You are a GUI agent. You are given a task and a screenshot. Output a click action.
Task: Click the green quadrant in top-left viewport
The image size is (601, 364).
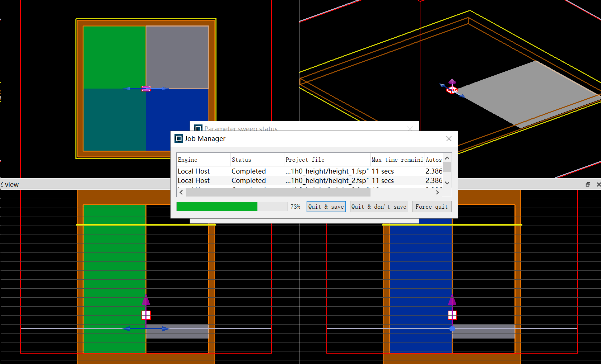[x=114, y=57]
